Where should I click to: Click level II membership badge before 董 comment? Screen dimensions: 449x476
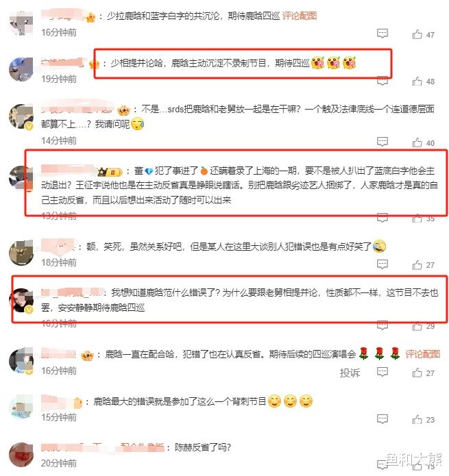point(110,172)
